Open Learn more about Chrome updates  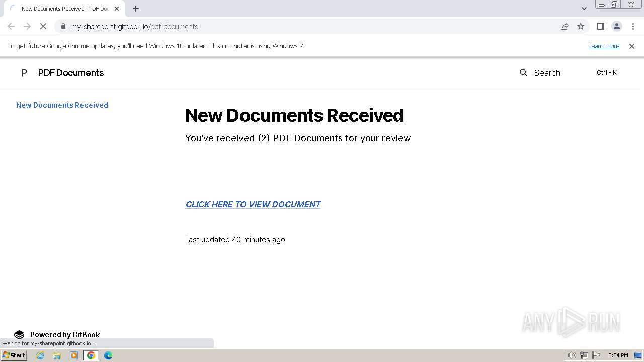(x=604, y=46)
